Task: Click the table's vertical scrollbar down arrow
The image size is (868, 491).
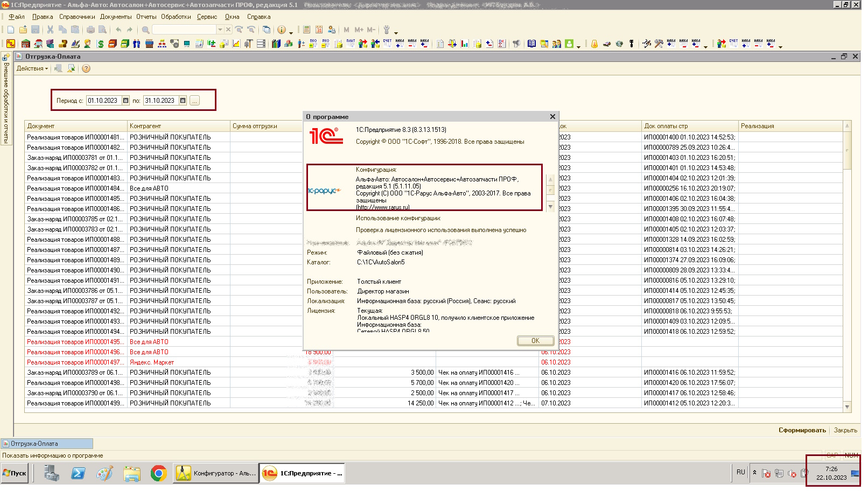Action: pyautogui.click(x=847, y=408)
